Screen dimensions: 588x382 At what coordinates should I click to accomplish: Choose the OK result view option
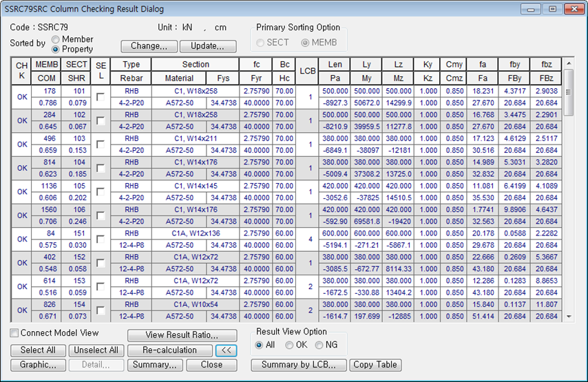point(289,345)
